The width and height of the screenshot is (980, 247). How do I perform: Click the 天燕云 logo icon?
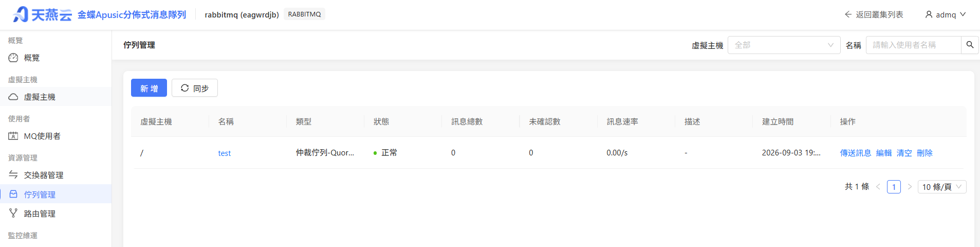tap(21, 14)
